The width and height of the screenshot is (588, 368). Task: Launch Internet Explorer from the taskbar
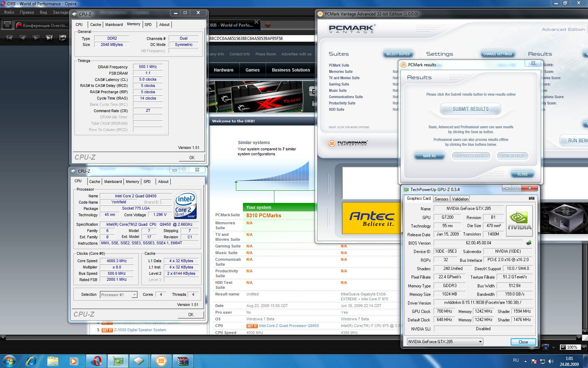coord(31,361)
